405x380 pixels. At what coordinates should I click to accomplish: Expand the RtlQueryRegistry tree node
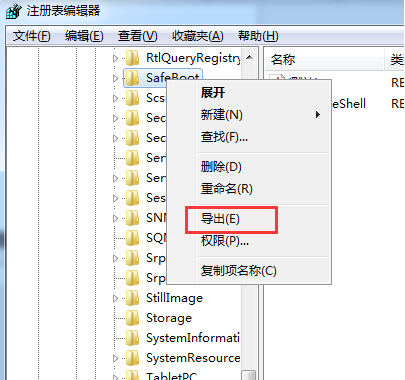coord(115,59)
